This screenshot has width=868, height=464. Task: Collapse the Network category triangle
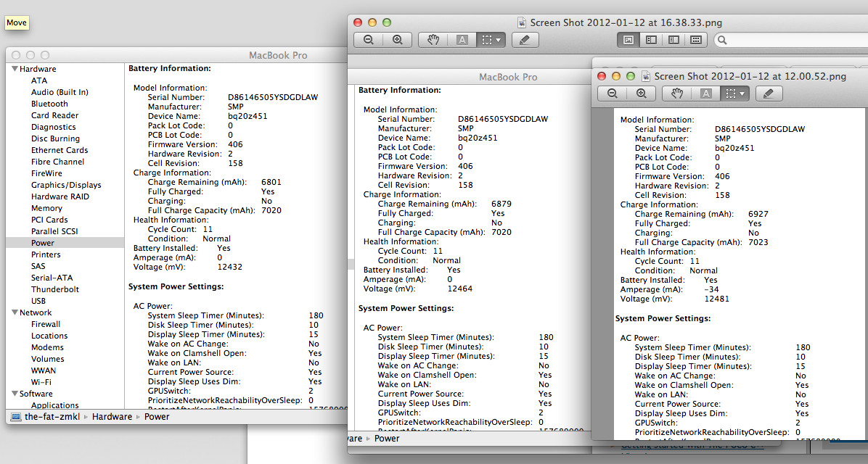14,312
